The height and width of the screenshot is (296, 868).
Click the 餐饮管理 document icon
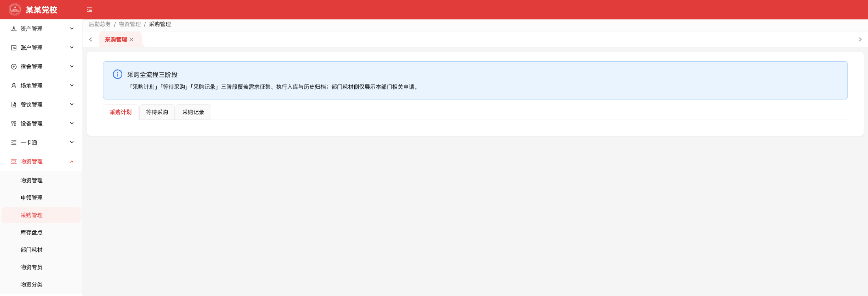pos(14,105)
